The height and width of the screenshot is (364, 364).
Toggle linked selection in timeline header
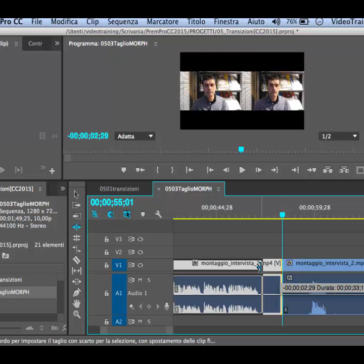pyautogui.click(x=127, y=214)
